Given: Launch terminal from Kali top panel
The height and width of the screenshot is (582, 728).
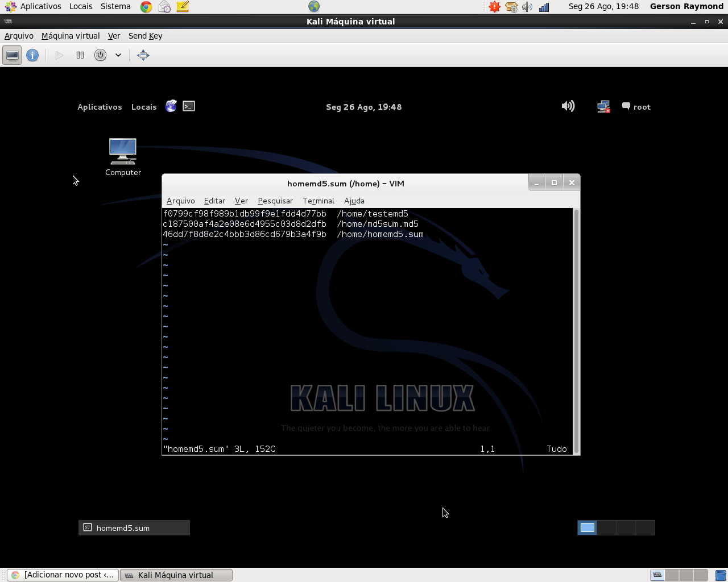Looking at the screenshot, I should point(189,106).
